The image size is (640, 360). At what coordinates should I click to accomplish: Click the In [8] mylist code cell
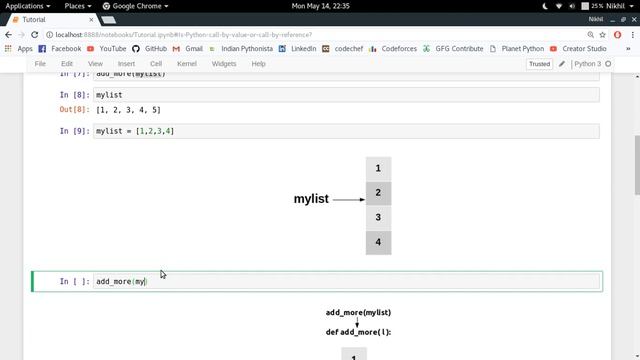pyautogui.click(x=346, y=95)
